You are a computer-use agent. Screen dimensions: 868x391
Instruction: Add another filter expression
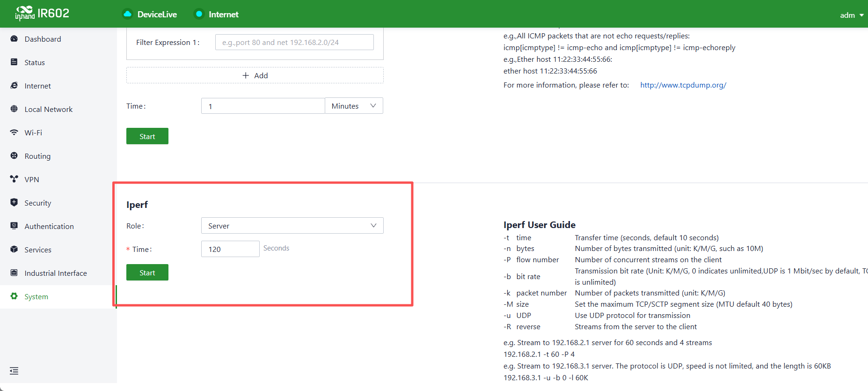point(255,75)
